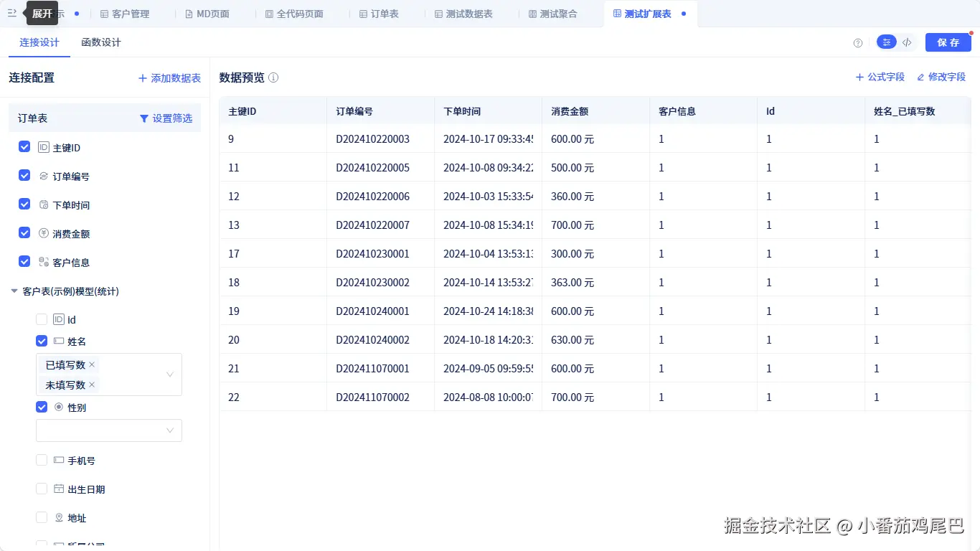Switch to the 测试数据表 tab
Image resolution: width=980 pixels, height=551 pixels.
(463, 14)
